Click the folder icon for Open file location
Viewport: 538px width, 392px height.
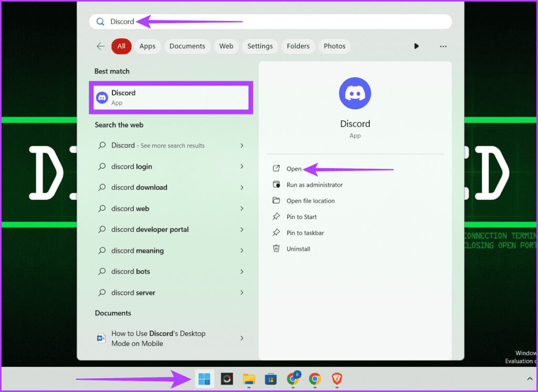276,200
